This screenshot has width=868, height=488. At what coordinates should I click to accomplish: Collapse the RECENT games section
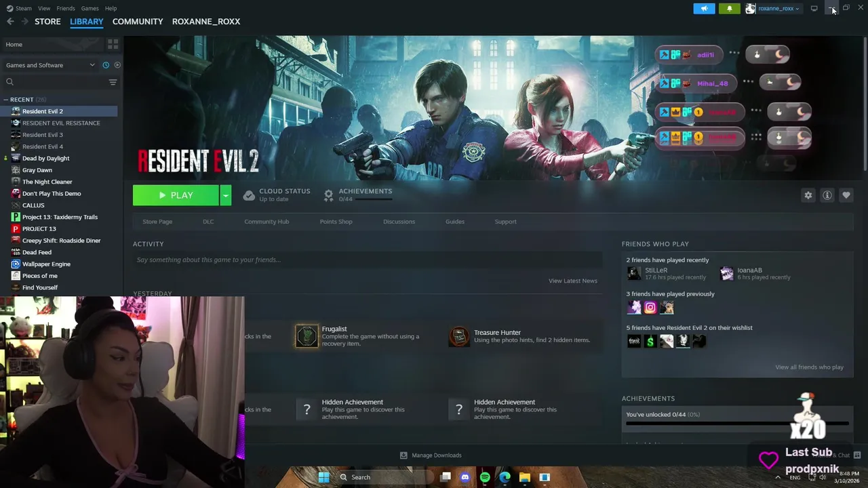pos(5,100)
